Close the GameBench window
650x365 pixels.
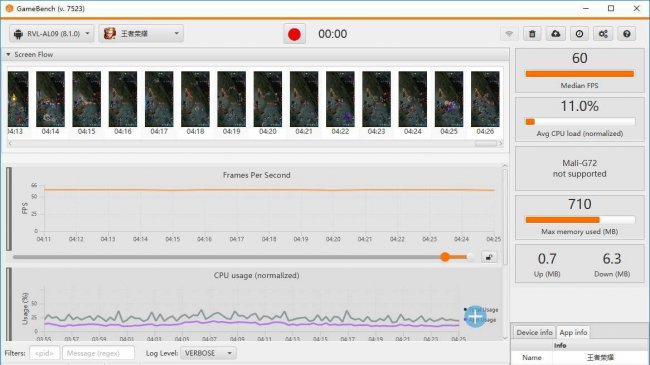(637, 8)
